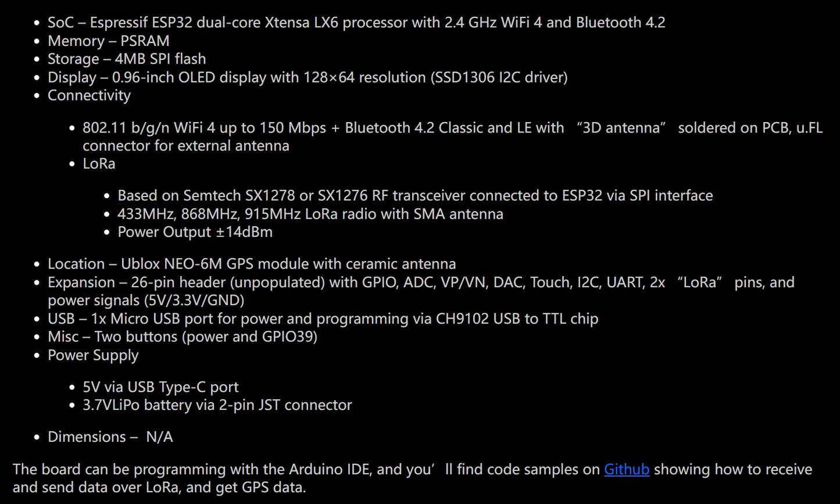Click the Power Supply list heading

tap(93, 355)
